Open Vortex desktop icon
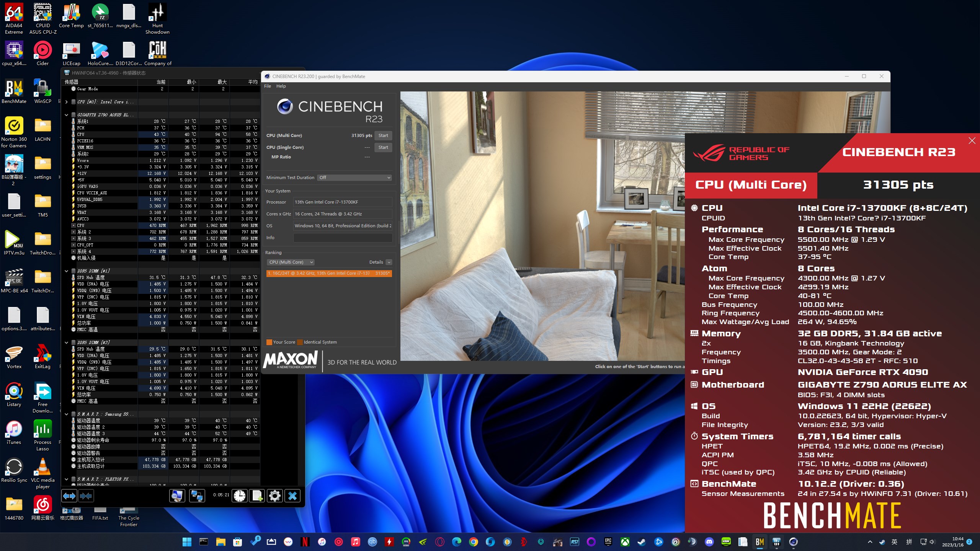This screenshot has width=980, height=551. [x=14, y=357]
